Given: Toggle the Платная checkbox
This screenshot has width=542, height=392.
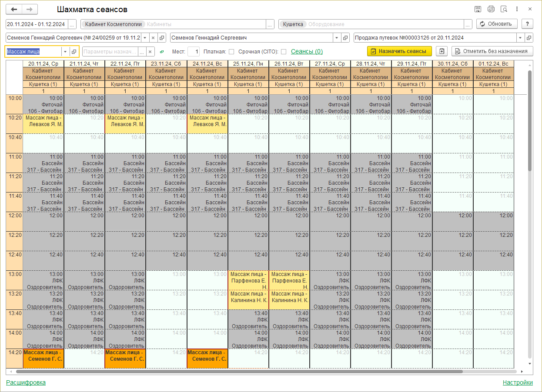Looking at the screenshot, I should coord(231,52).
